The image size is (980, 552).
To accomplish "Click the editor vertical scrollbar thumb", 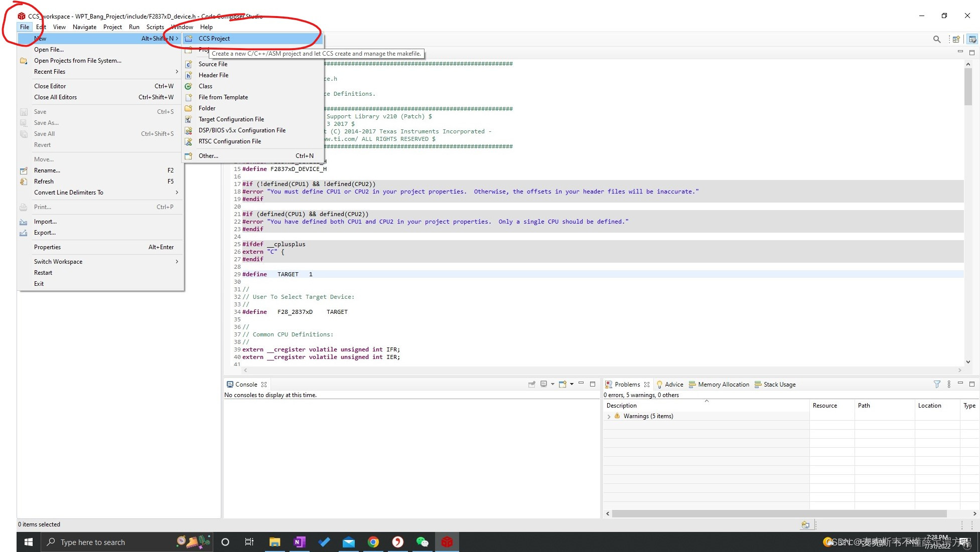I will pyautogui.click(x=968, y=86).
